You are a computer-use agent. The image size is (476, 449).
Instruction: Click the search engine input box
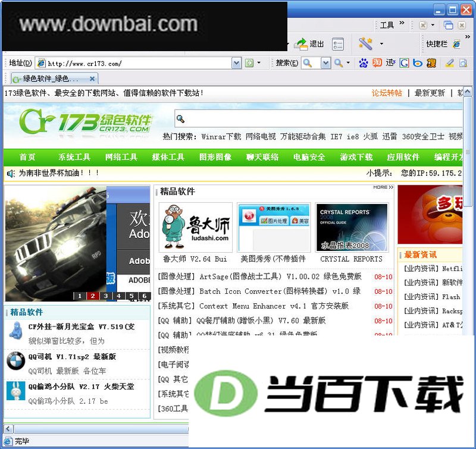click(311, 63)
